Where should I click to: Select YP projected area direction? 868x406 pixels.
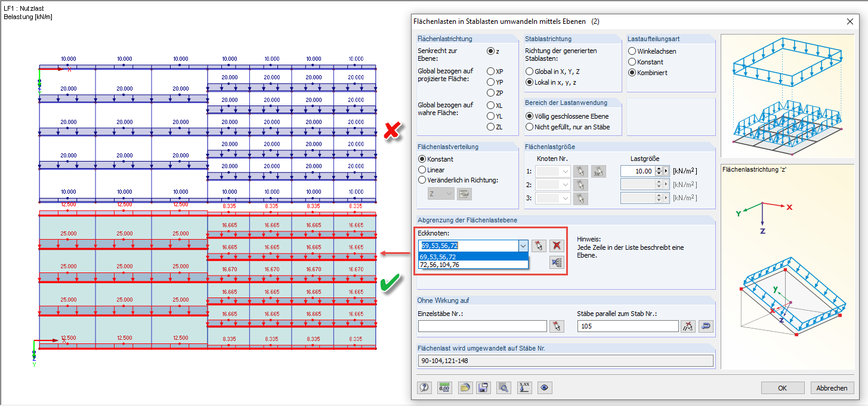pos(491,82)
